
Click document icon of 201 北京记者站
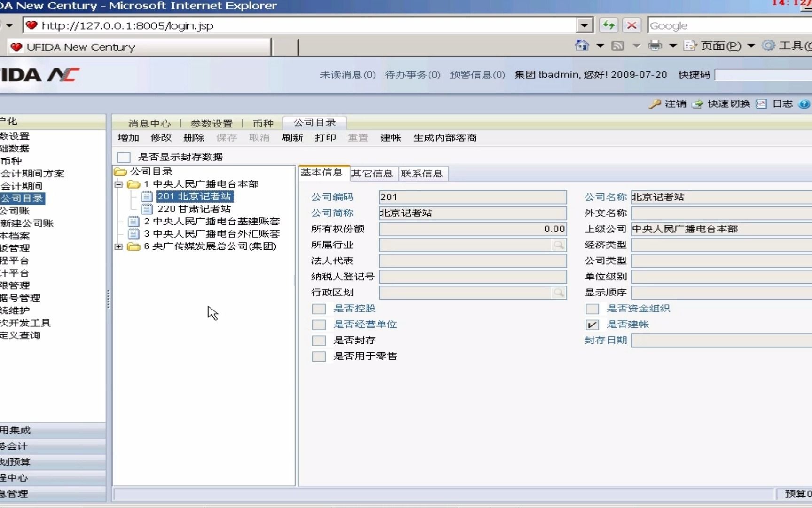point(147,197)
